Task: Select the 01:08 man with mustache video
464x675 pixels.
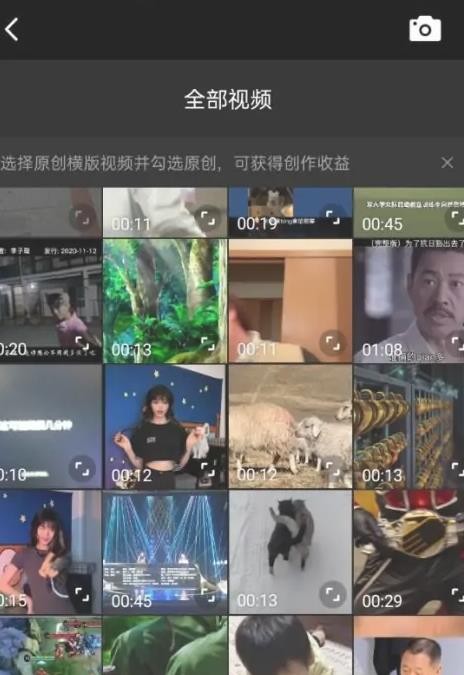Action: 409,301
